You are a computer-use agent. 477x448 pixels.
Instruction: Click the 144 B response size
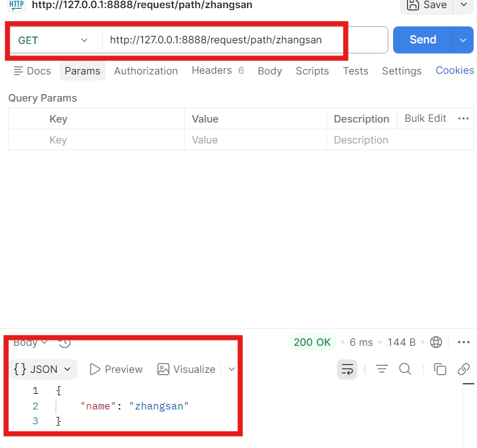(x=401, y=342)
